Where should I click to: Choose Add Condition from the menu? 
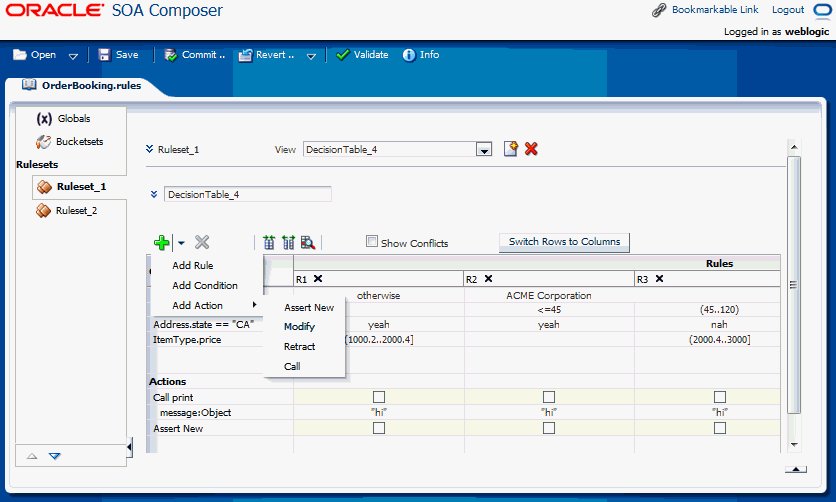click(x=205, y=286)
